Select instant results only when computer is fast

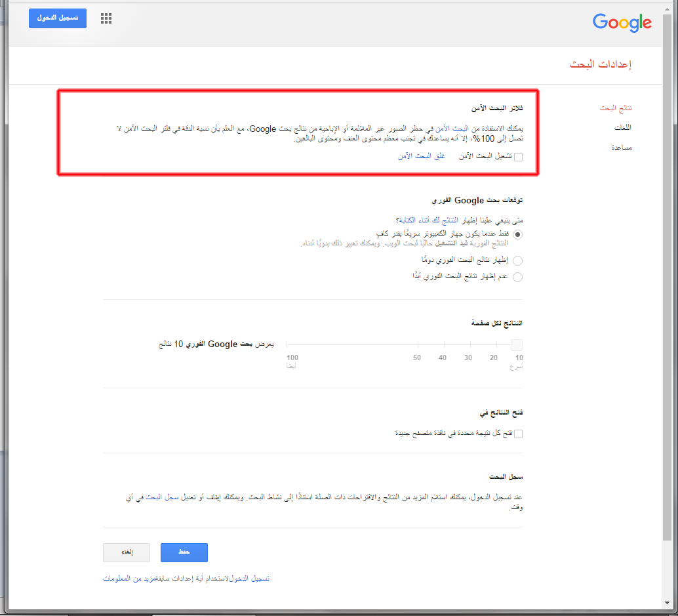[x=518, y=234]
